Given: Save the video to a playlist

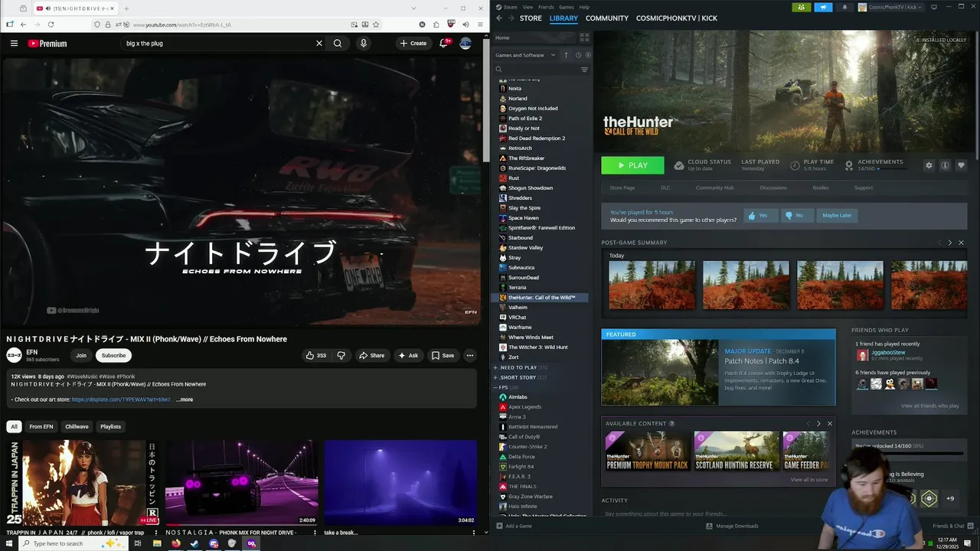Looking at the screenshot, I should tap(443, 355).
